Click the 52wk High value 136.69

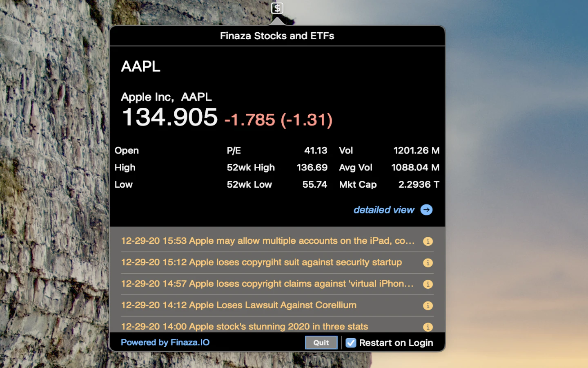(x=312, y=168)
